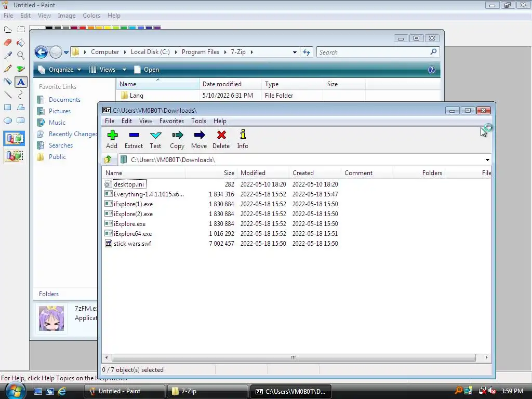Open Explorer's recent pages dropdown arrow

(66, 52)
